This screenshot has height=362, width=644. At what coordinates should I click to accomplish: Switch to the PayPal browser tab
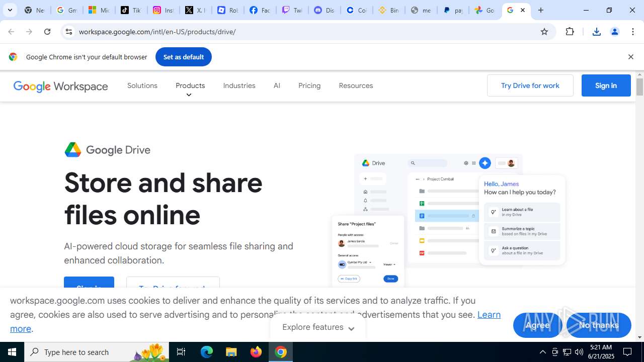pyautogui.click(x=453, y=10)
